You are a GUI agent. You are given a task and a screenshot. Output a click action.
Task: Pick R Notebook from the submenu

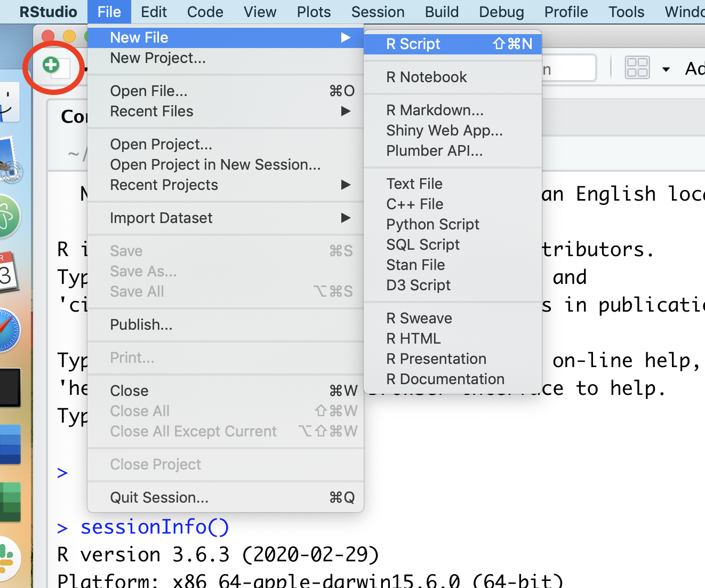tap(426, 77)
